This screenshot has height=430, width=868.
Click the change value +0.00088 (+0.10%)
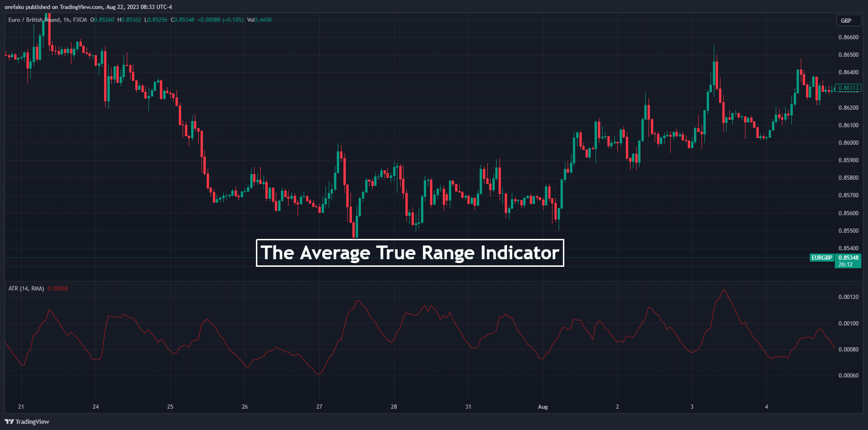pos(220,20)
